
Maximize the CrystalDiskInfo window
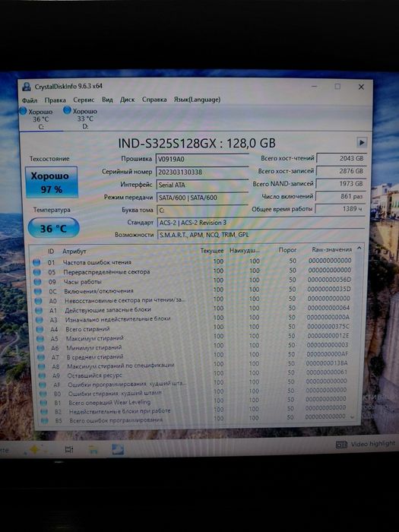337,87
